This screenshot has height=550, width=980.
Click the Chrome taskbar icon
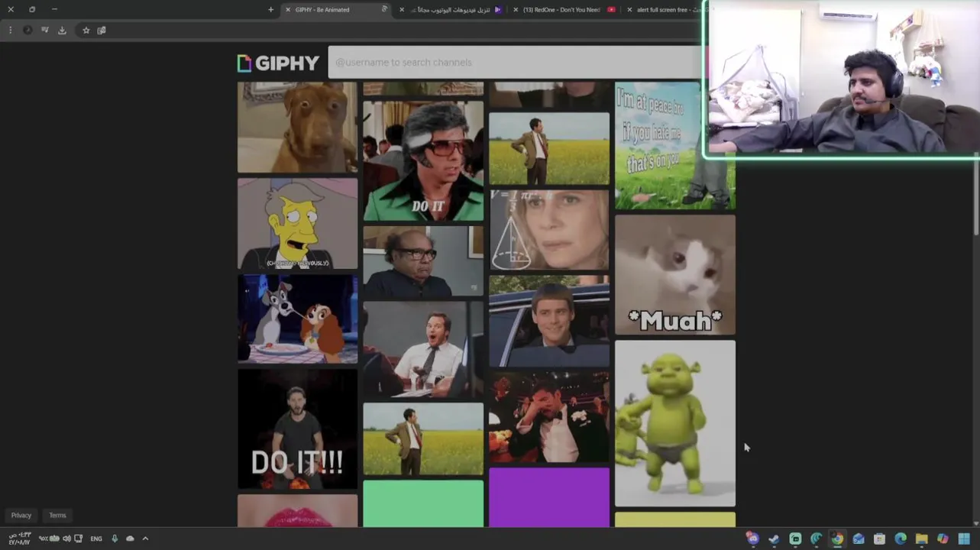point(837,539)
